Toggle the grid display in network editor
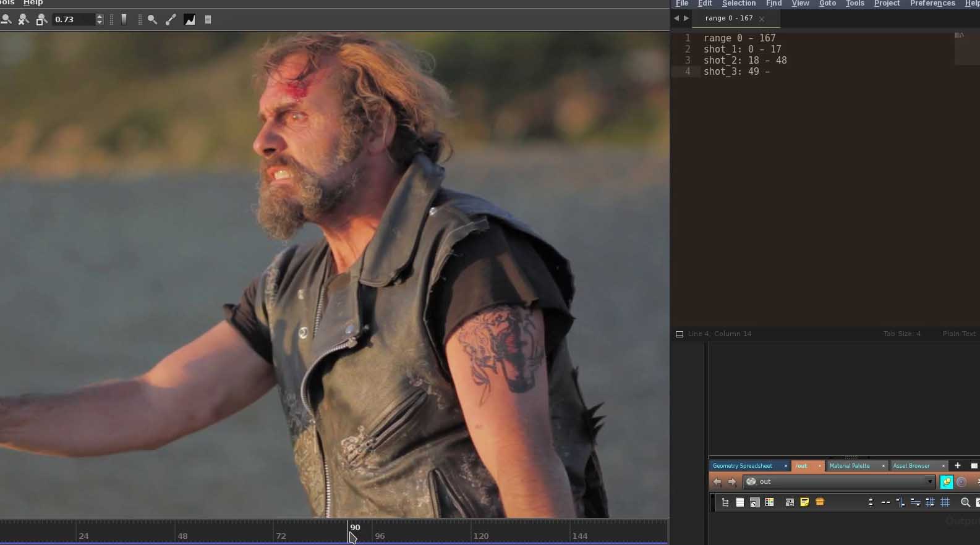 (945, 502)
